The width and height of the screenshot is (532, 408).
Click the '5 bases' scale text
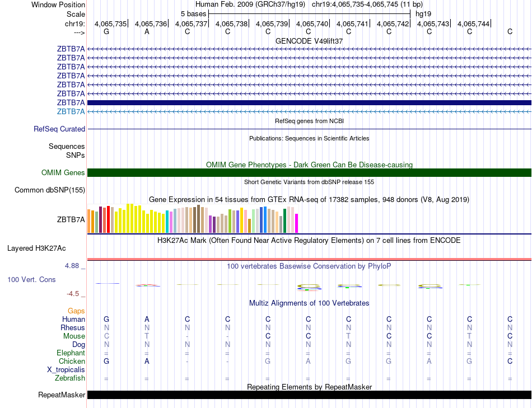[193, 14]
